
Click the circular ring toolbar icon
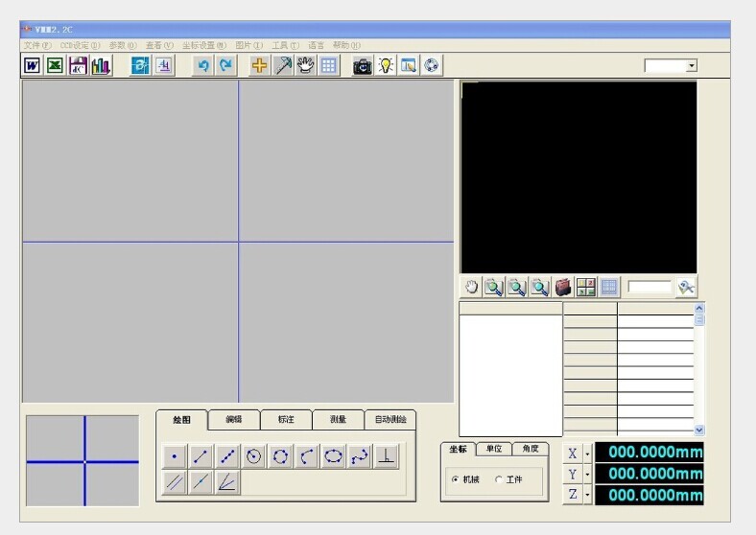tap(432, 65)
